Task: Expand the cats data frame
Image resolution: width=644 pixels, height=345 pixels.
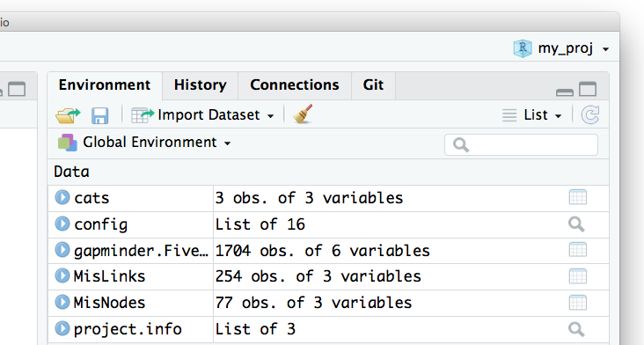Action: (x=62, y=197)
